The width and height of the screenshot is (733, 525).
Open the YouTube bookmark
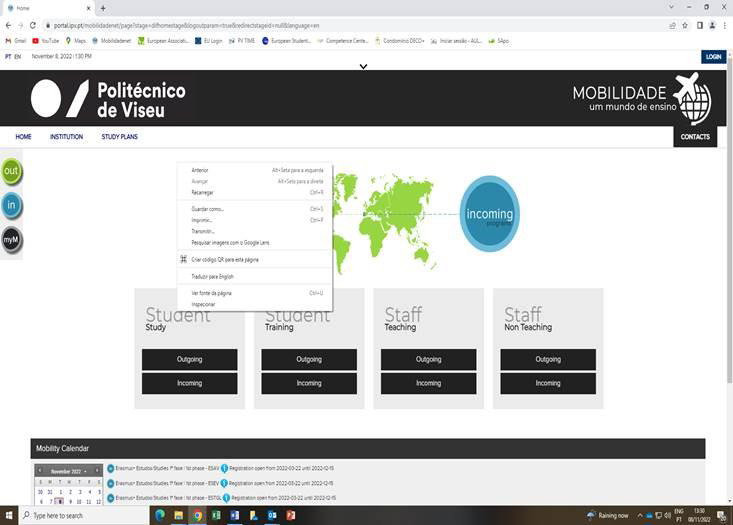coord(45,41)
